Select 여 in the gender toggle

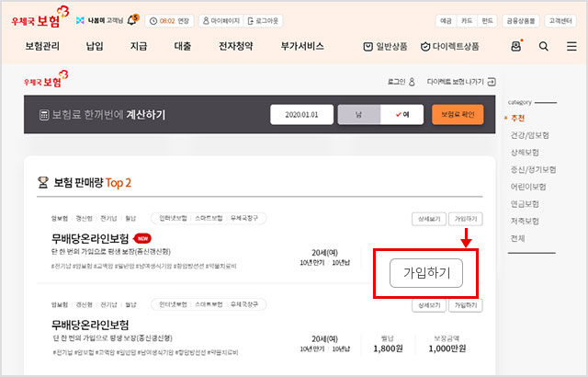[402, 114]
